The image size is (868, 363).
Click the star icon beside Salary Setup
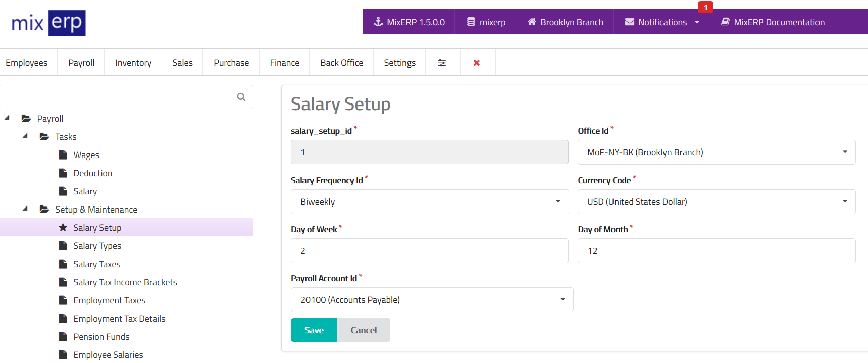[63, 228]
